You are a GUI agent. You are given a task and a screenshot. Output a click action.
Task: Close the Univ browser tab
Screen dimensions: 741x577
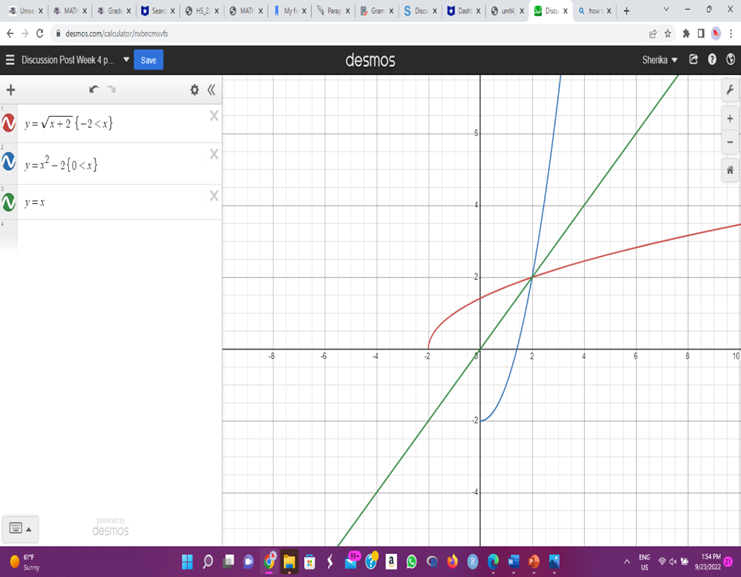[41, 11]
